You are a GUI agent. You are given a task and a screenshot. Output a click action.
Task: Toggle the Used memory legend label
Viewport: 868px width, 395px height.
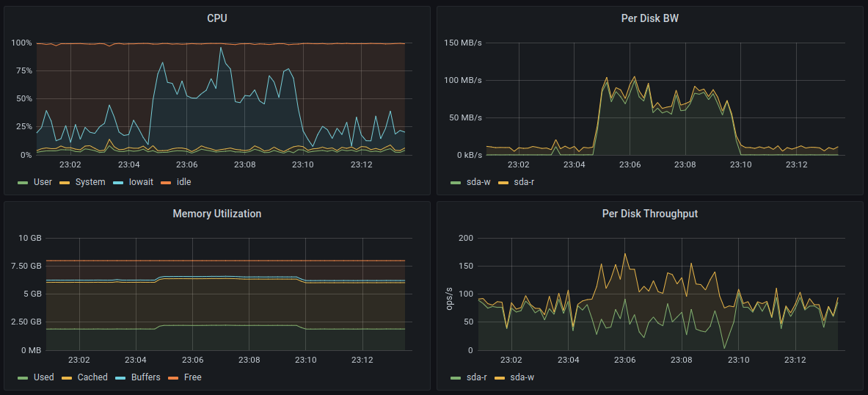43,377
